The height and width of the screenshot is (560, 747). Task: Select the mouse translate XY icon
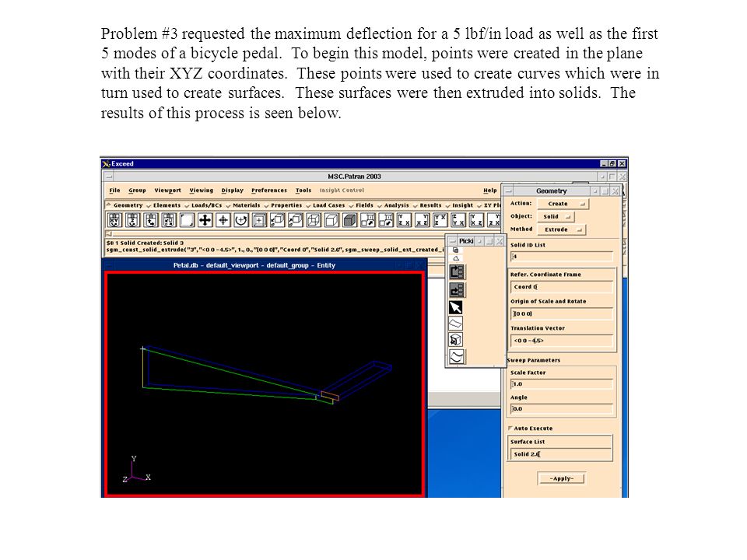click(151, 220)
